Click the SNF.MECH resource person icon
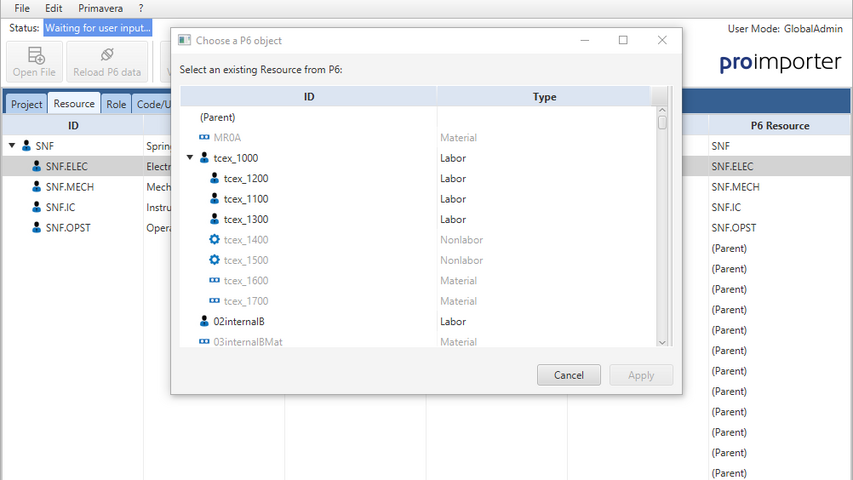Screen dimensions: 853x480 [37, 187]
